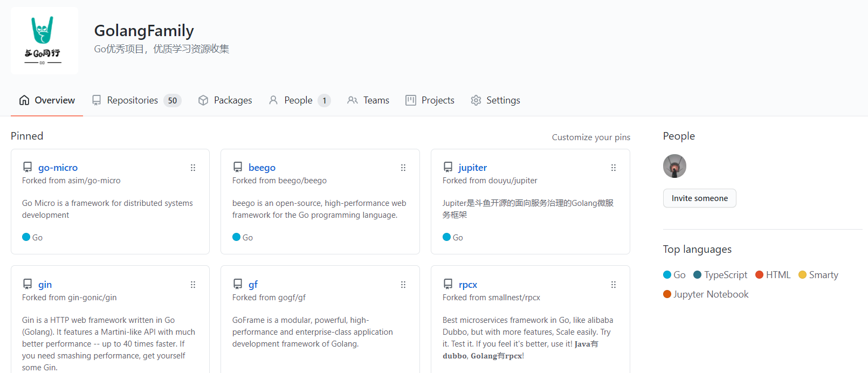Click 'Forked from gin-gonic/gin' text

pyautogui.click(x=69, y=298)
